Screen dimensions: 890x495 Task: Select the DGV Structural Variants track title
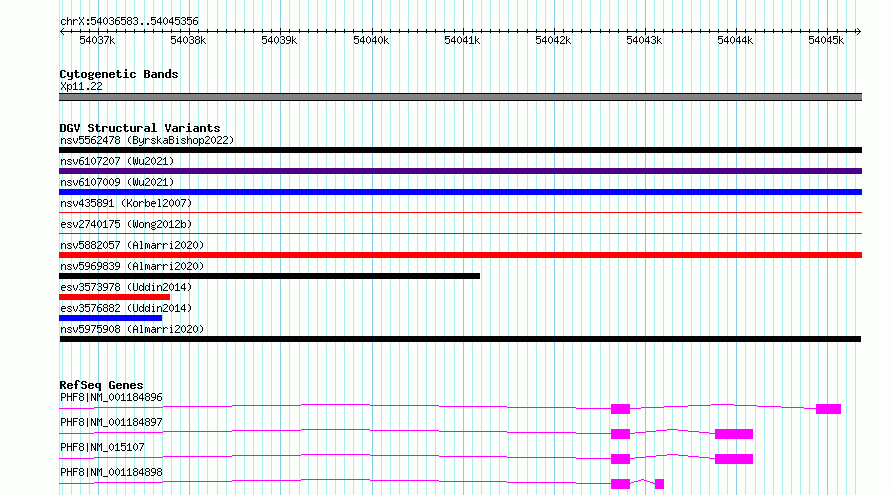click(x=140, y=128)
